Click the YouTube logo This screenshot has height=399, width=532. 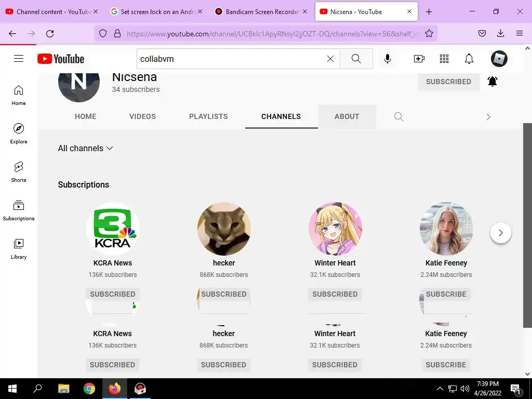pyautogui.click(x=61, y=59)
